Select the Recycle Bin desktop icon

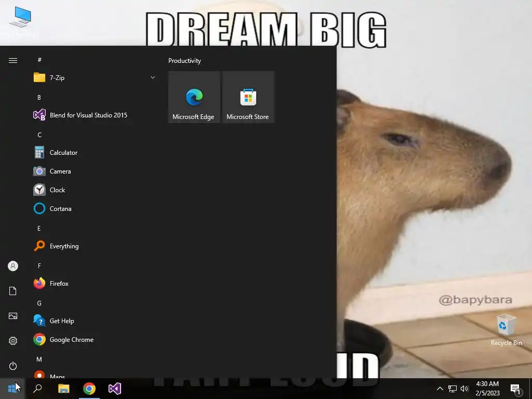tap(506, 329)
